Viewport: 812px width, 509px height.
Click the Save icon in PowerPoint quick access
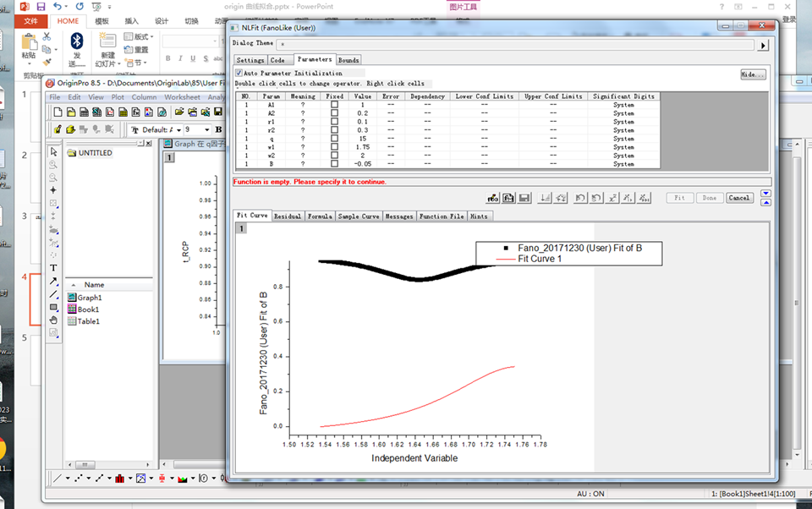click(41, 6)
